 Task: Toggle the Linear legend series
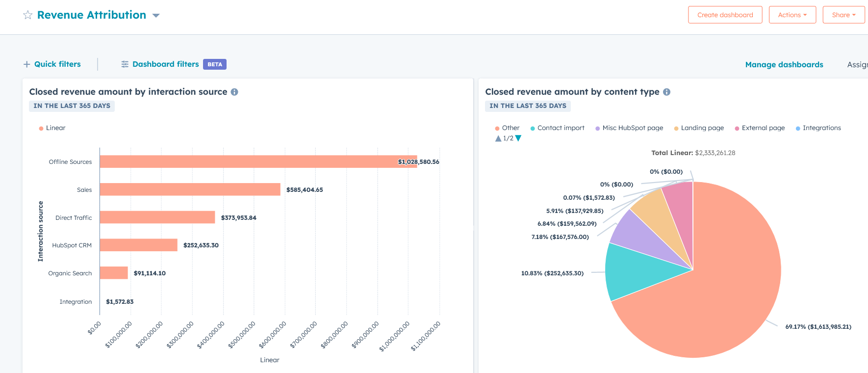pos(52,128)
